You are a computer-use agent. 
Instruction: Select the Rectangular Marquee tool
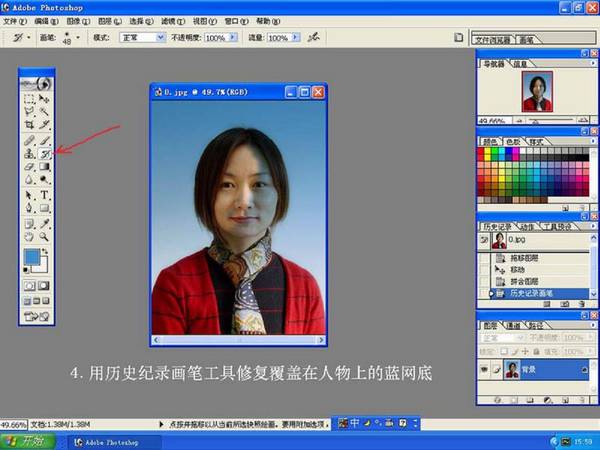[x=29, y=99]
